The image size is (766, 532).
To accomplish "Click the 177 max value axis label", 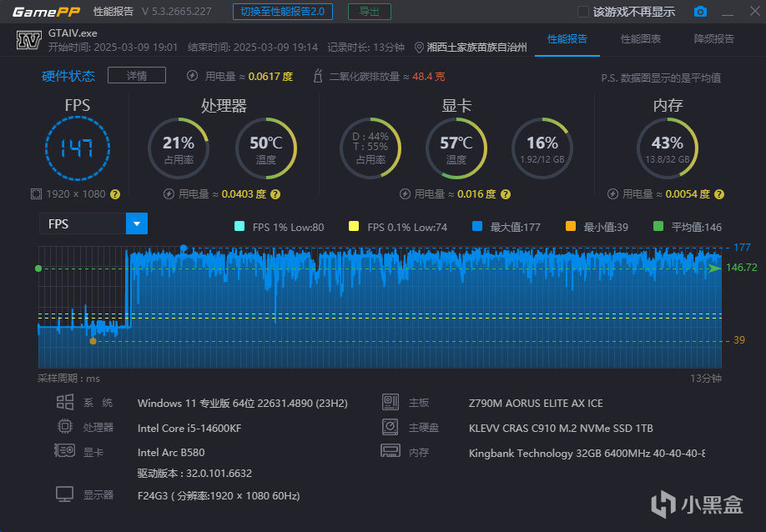I will (x=742, y=248).
